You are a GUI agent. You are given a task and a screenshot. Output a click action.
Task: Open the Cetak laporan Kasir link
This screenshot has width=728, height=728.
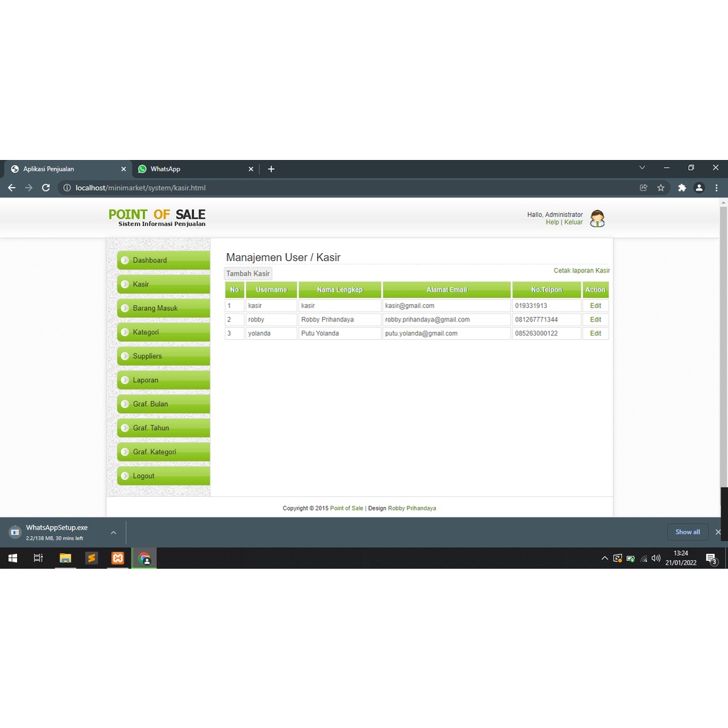(x=582, y=271)
